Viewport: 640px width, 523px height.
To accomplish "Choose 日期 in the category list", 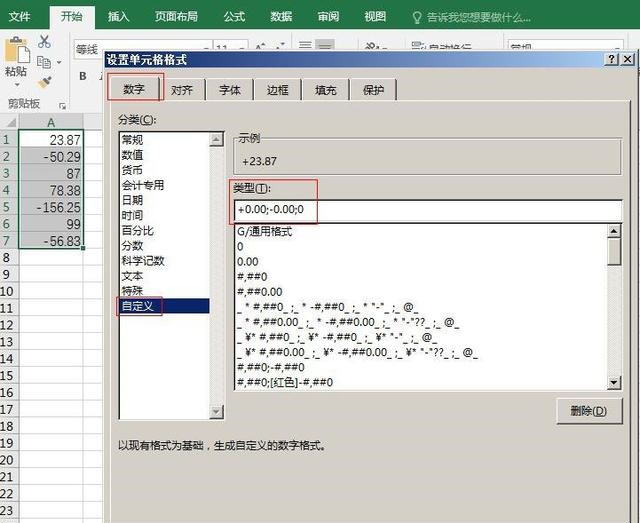I will pyautogui.click(x=164, y=200).
